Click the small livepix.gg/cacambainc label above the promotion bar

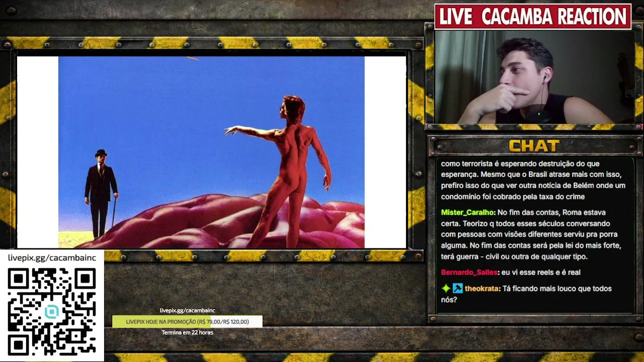coord(187,311)
